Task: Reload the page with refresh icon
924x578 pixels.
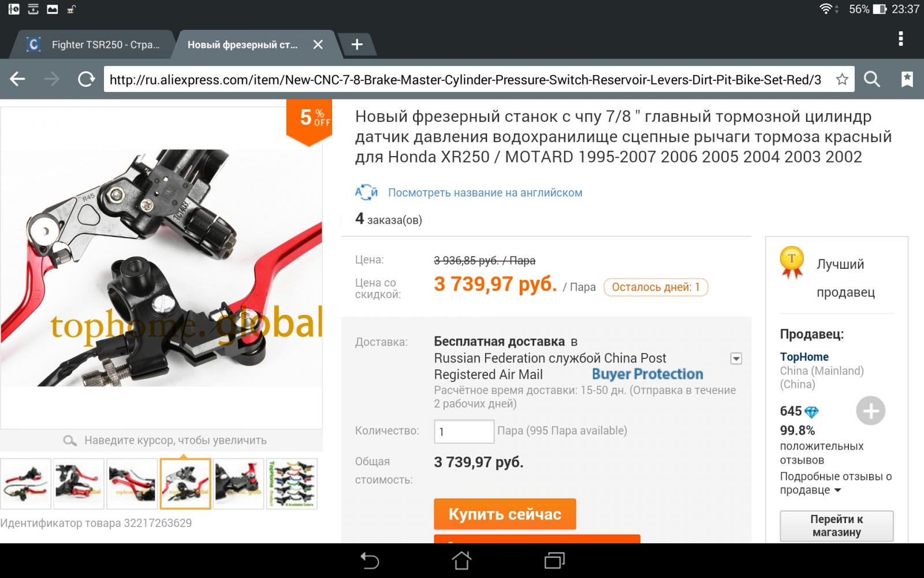Action: pos(87,79)
